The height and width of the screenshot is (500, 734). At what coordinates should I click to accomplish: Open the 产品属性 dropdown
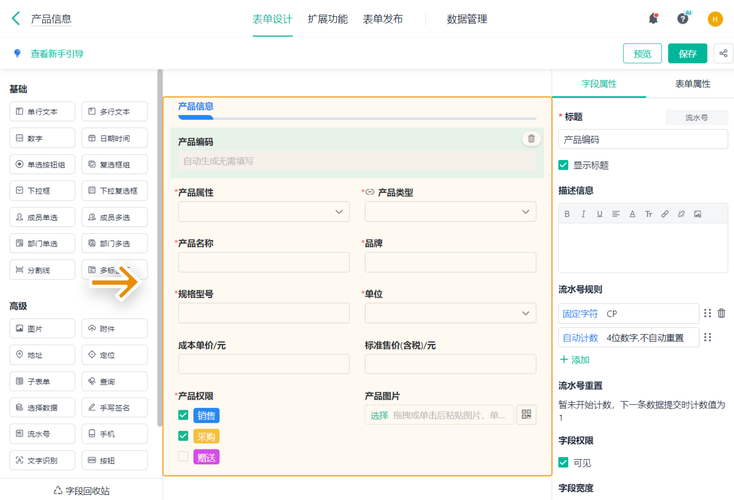coord(264,212)
